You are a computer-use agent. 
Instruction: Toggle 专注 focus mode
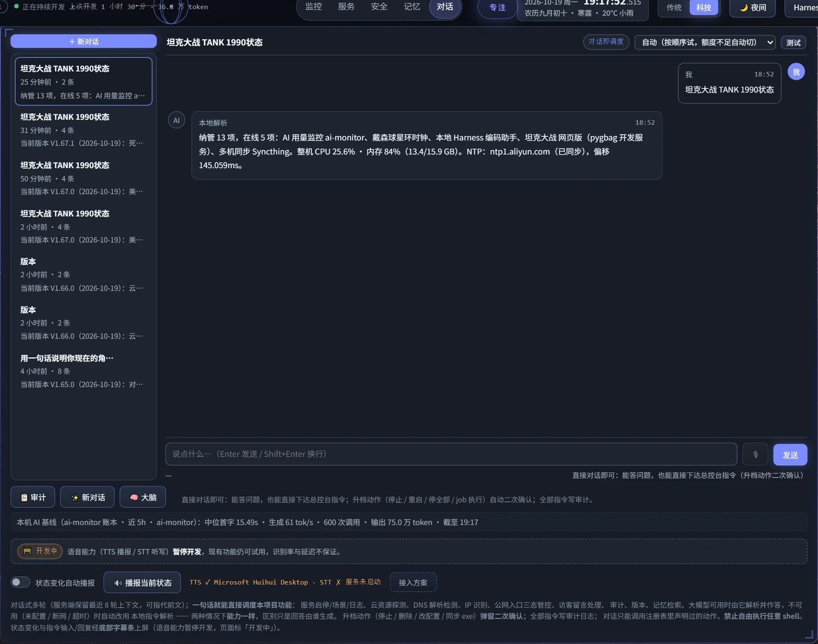pos(497,7)
